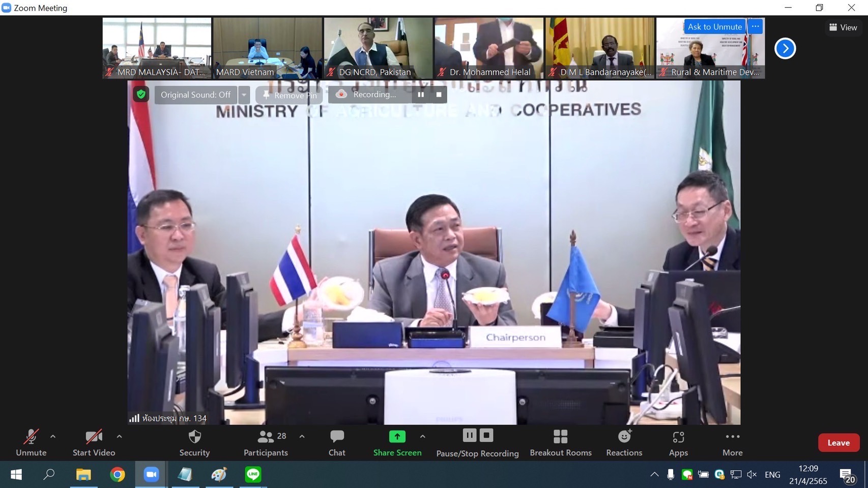
Task: Pause the recording in the top indicator
Action: [x=421, y=95]
